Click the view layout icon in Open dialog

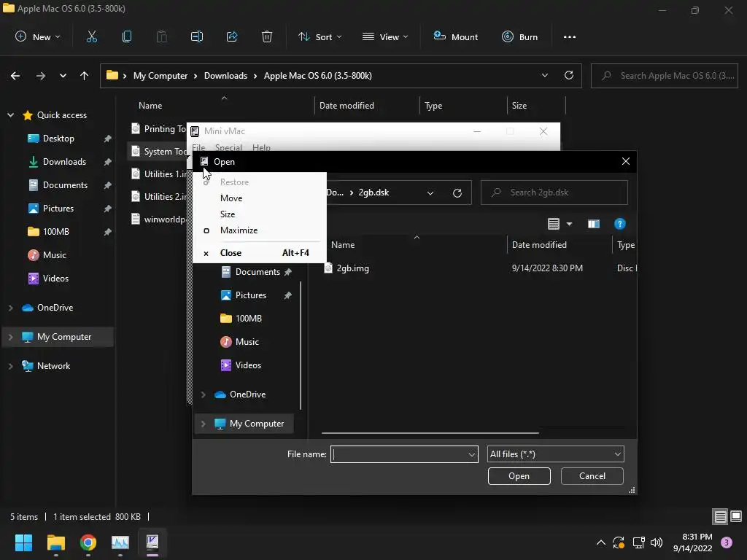[x=554, y=224]
